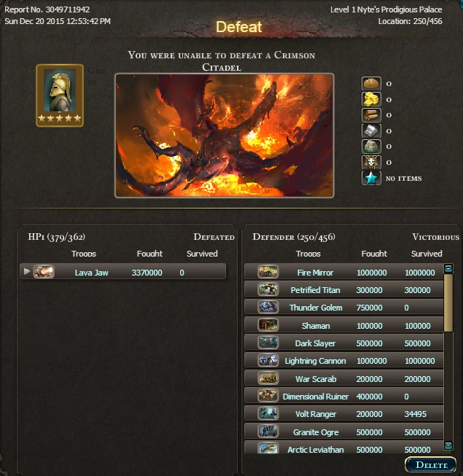The image size is (463, 476).
Task: Click the defender list scroll down arrow
Action: click(x=448, y=445)
